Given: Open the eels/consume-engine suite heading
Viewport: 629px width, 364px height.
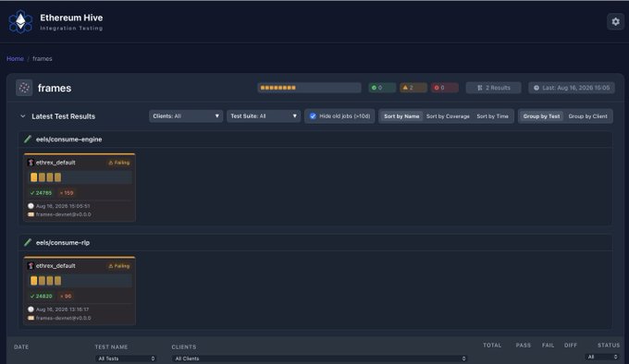Looking at the screenshot, I should tap(68, 139).
